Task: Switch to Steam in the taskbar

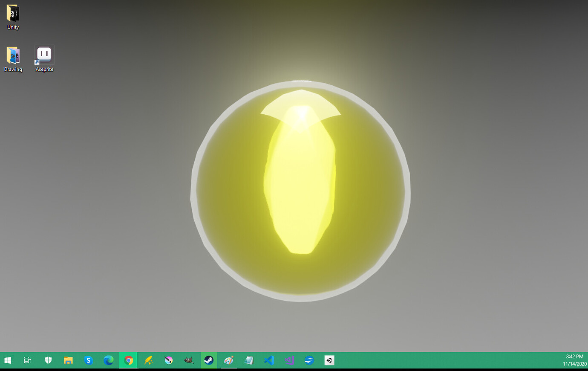Action: point(209,360)
